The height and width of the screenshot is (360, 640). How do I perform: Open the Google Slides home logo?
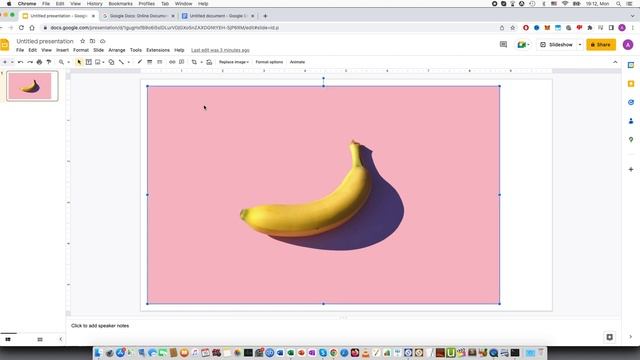point(4,44)
